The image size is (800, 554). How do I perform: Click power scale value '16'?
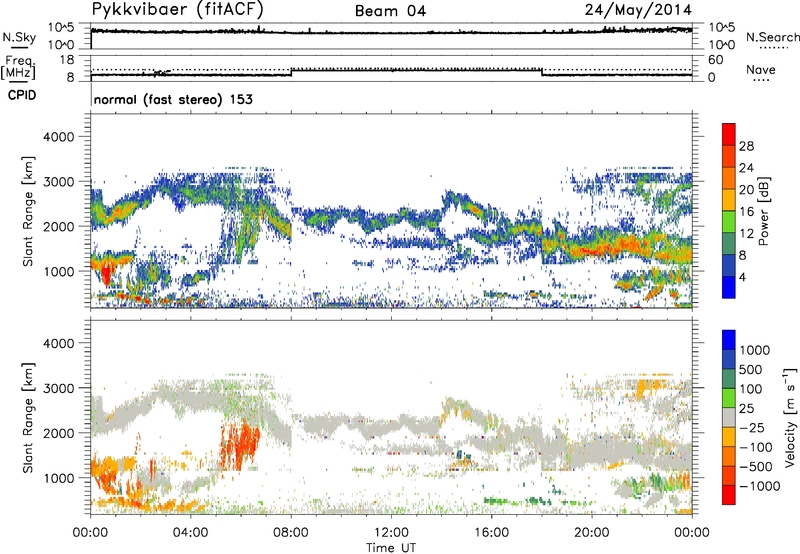pos(746,212)
